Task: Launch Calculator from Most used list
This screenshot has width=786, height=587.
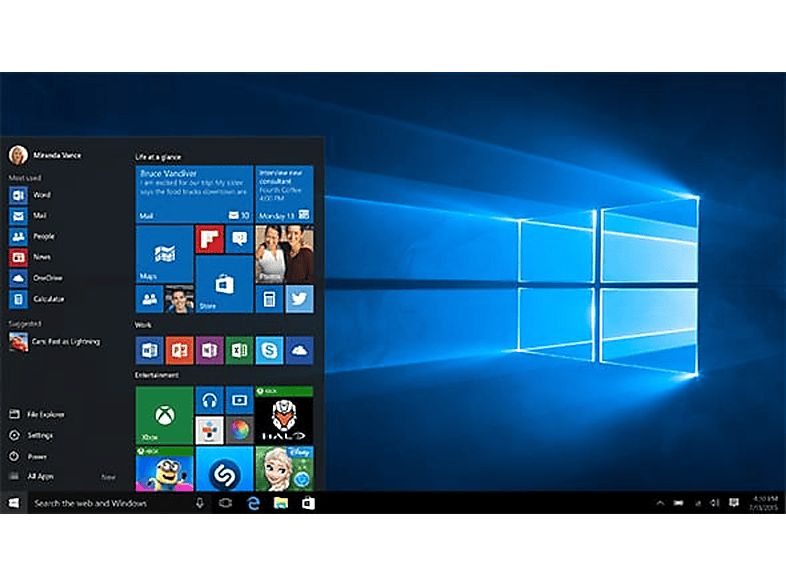Action: point(37,299)
